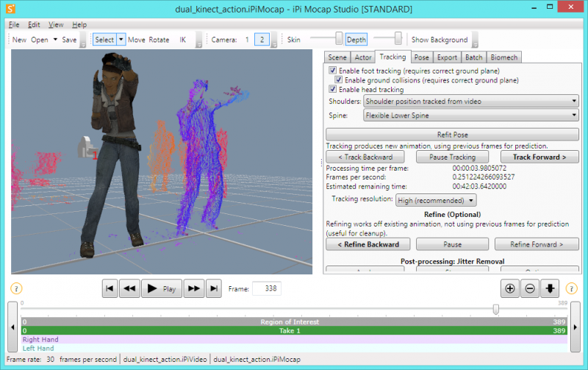Click New in the toolbar
Viewport: 588px width, 370px height.
coord(19,40)
